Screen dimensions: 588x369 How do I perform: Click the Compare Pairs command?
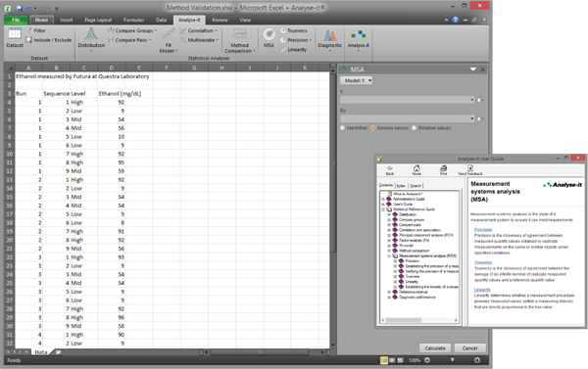pos(129,40)
